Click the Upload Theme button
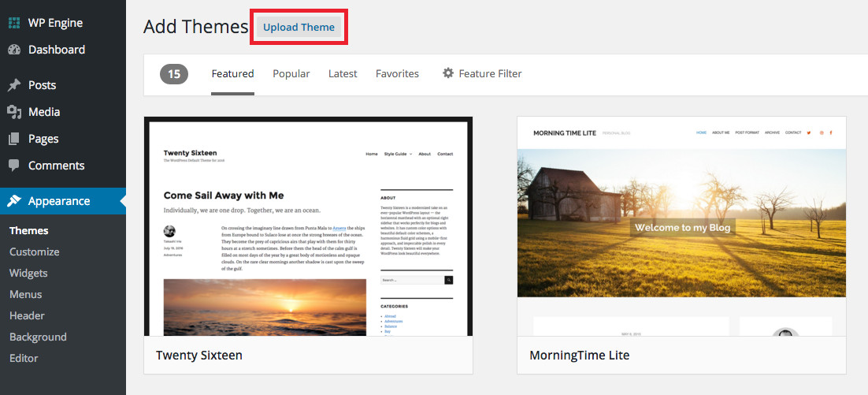This screenshot has height=395, width=868. pos(299,27)
